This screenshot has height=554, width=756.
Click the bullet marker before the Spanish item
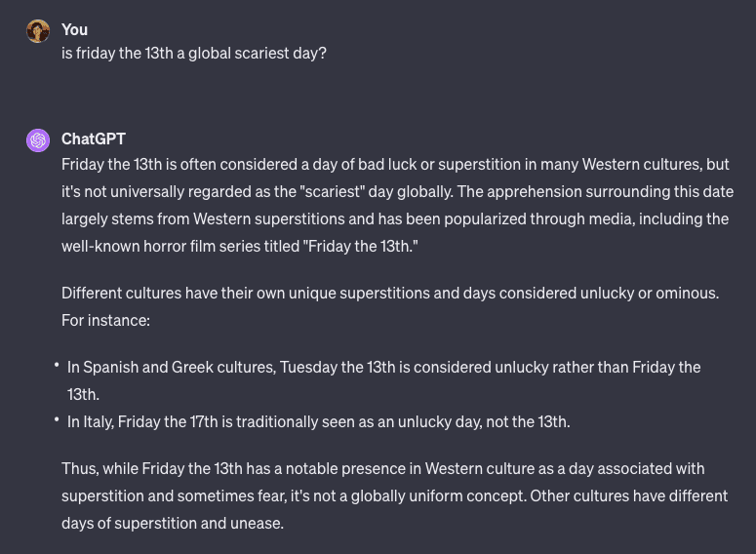57,365
